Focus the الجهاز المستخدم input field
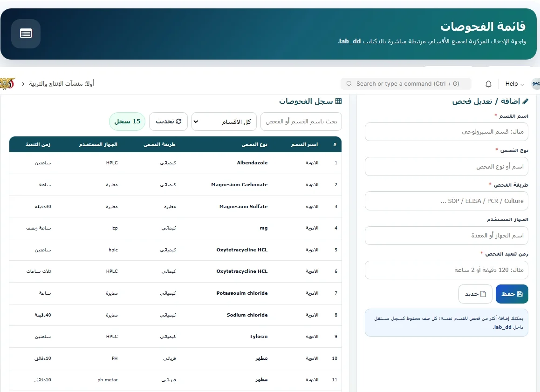This screenshot has height=392, width=540. click(x=446, y=236)
